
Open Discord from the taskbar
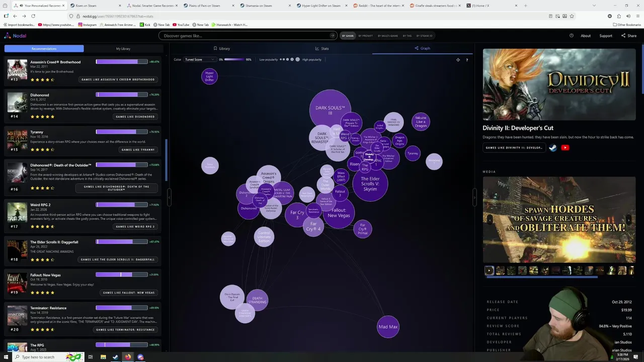click(x=140, y=357)
